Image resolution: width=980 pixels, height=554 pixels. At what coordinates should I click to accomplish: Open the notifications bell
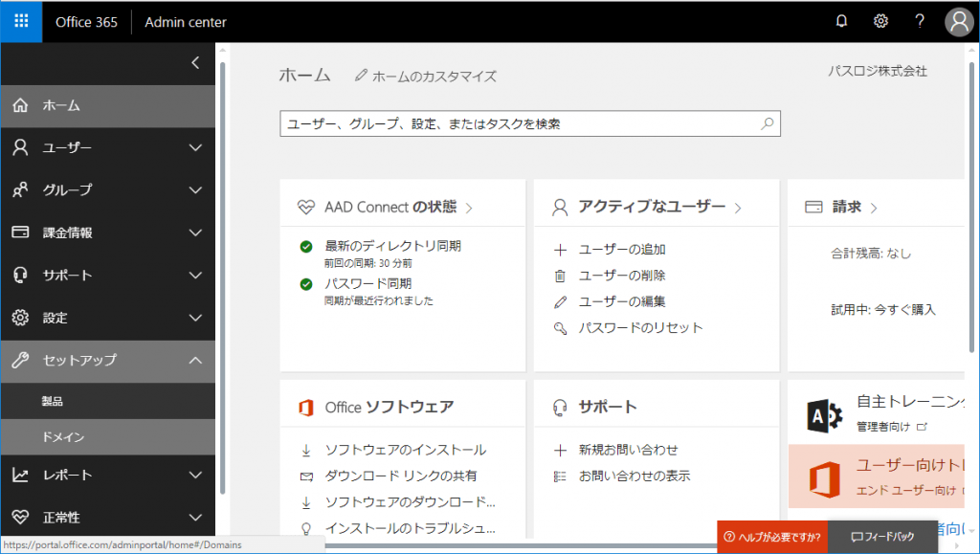[841, 21]
